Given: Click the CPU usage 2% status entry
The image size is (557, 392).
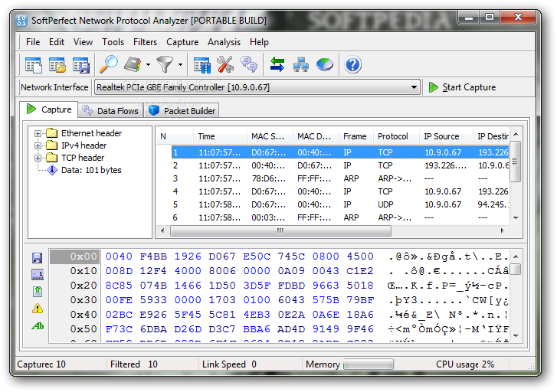Looking at the screenshot, I should pyautogui.click(x=464, y=364).
